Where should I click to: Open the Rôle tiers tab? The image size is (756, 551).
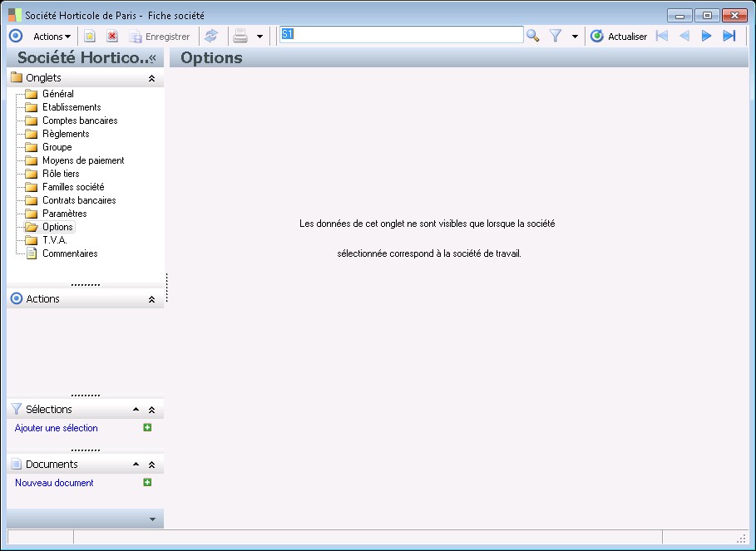pyautogui.click(x=61, y=174)
